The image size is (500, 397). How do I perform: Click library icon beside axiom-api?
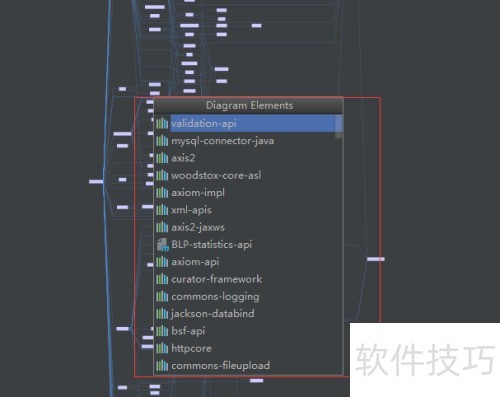[162, 262]
